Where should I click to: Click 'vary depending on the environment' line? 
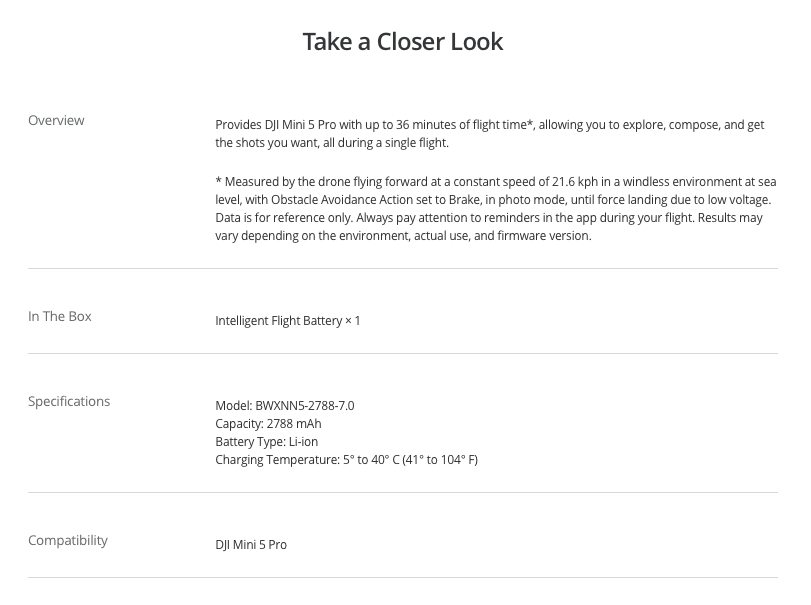tap(403, 236)
